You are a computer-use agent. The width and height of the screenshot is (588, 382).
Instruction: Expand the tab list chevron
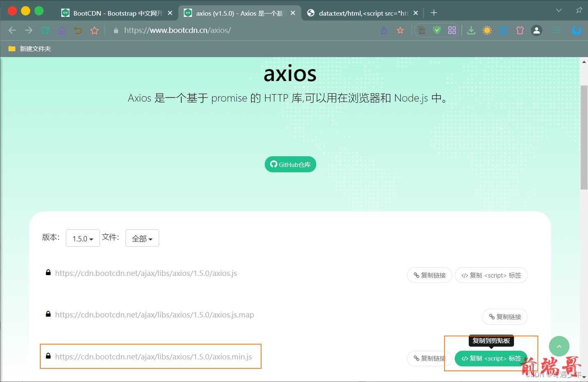559,10
